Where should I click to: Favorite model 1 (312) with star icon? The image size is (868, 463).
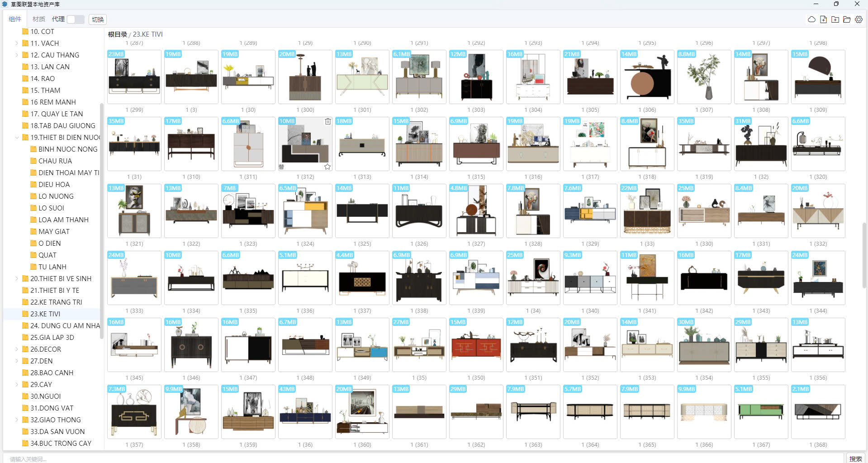327,167
